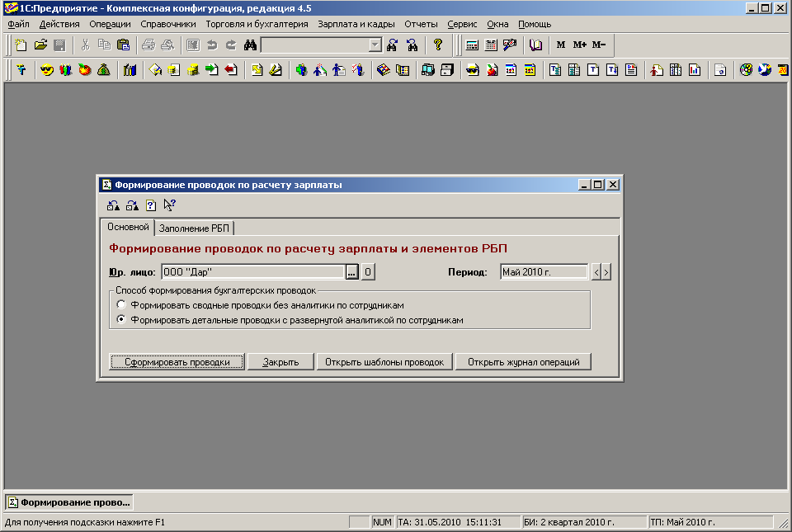Screen dimensions: 792x532
Task: Select summary postings without employee analytics
Action: 120,305
